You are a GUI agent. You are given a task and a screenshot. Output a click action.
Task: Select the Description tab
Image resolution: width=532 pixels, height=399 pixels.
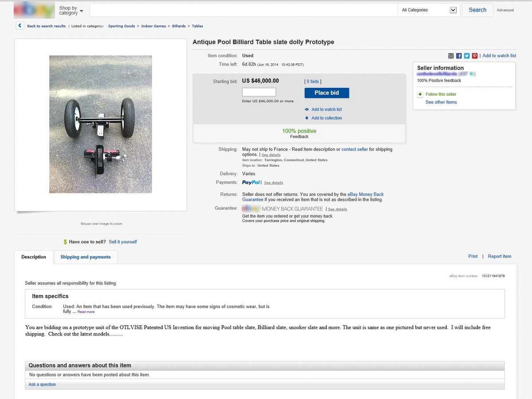point(34,257)
